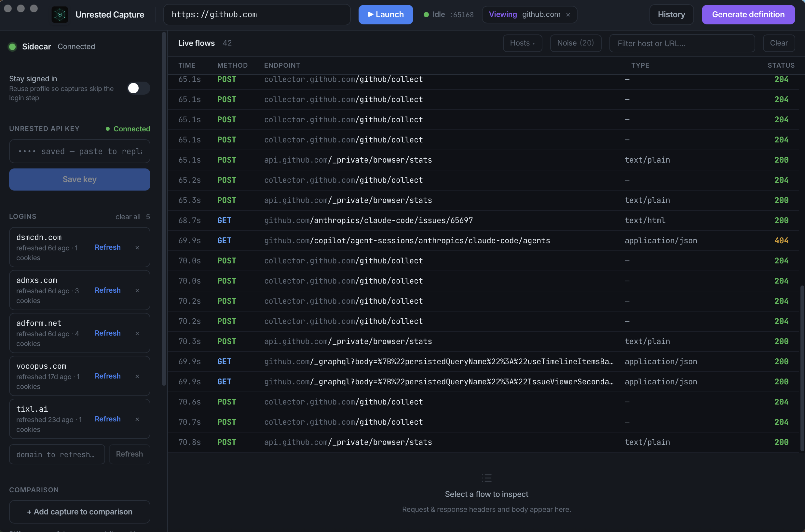Select the useTimelineItemsBa graphql flow row
805x532 pixels.
[x=484, y=362]
